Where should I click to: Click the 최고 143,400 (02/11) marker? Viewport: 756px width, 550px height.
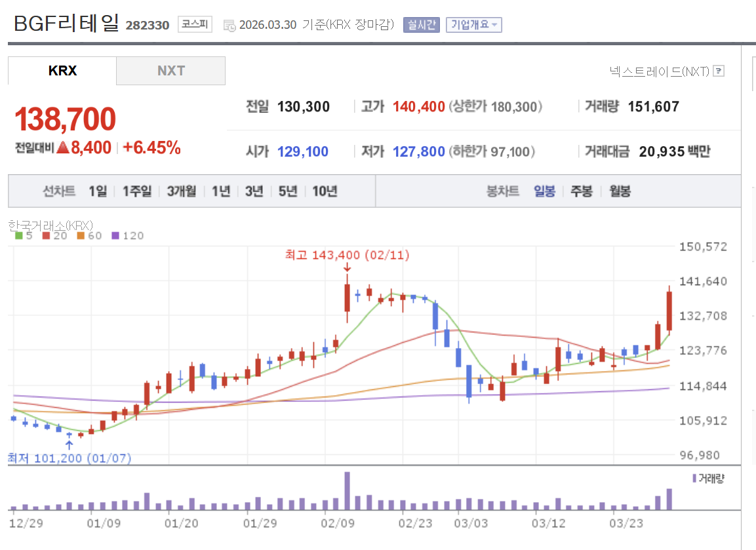(x=347, y=255)
